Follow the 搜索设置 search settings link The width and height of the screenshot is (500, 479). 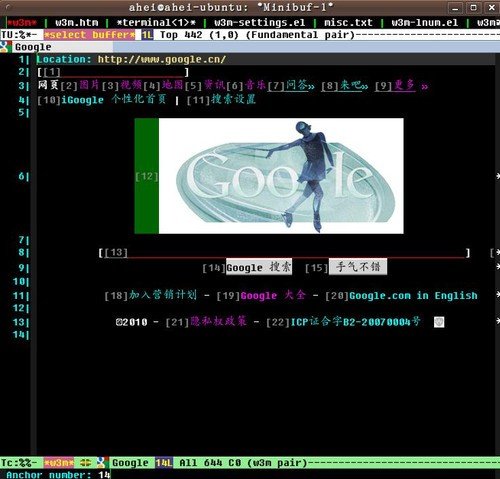234,99
